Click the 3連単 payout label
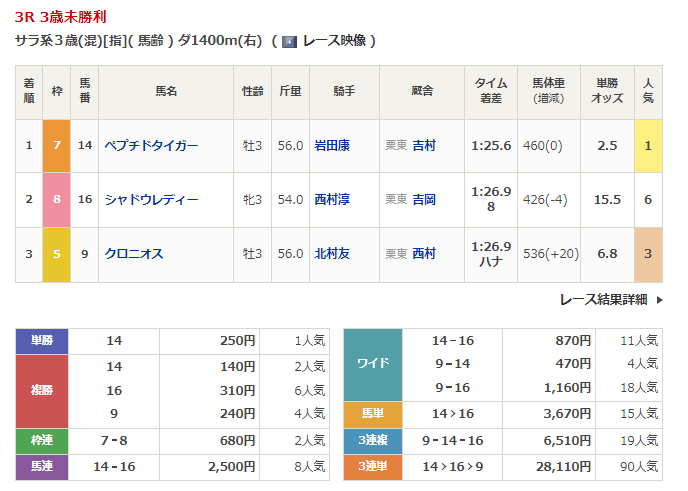 coord(372,465)
